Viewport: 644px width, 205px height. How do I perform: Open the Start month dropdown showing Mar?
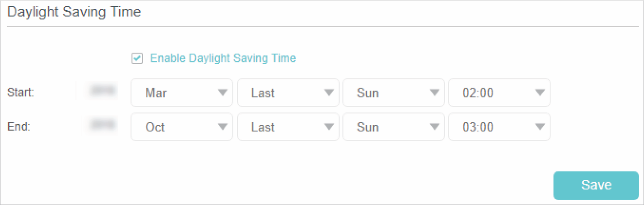[x=177, y=93]
